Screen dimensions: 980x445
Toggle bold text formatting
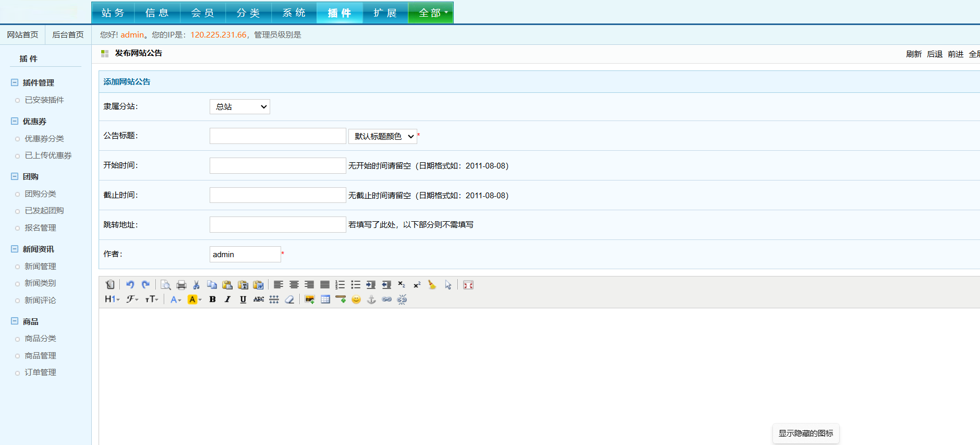click(x=212, y=299)
